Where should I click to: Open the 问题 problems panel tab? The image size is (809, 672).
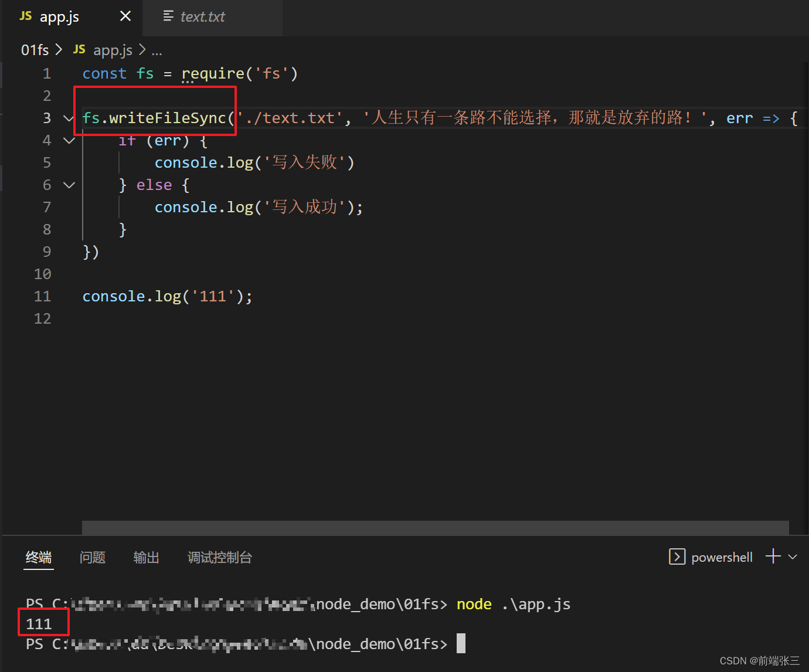pyautogui.click(x=93, y=557)
